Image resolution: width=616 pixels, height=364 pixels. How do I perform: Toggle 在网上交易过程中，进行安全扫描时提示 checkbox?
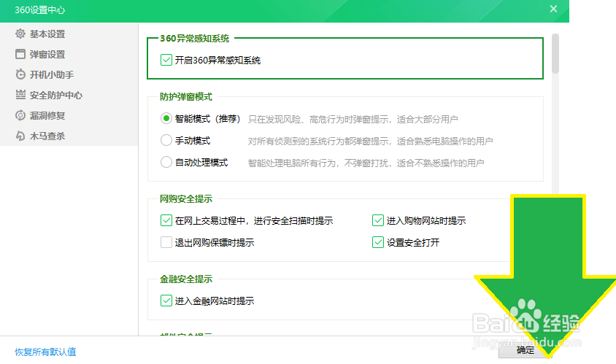[166, 220]
